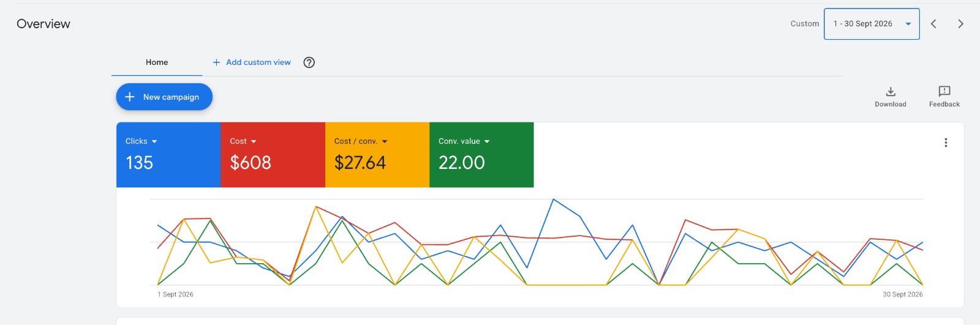
Task: Click the Download icon
Action: [x=891, y=92]
